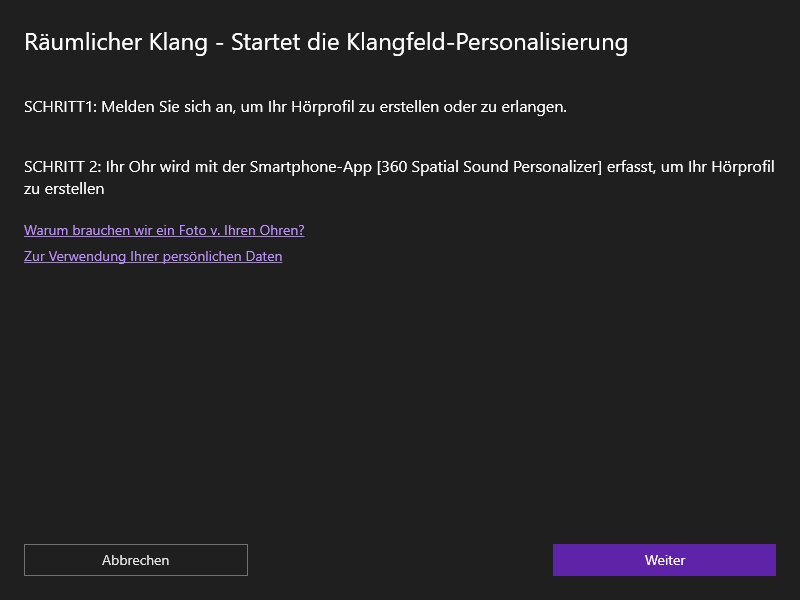View personal data usage information link
Screen dimensions: 800x600
153,256
